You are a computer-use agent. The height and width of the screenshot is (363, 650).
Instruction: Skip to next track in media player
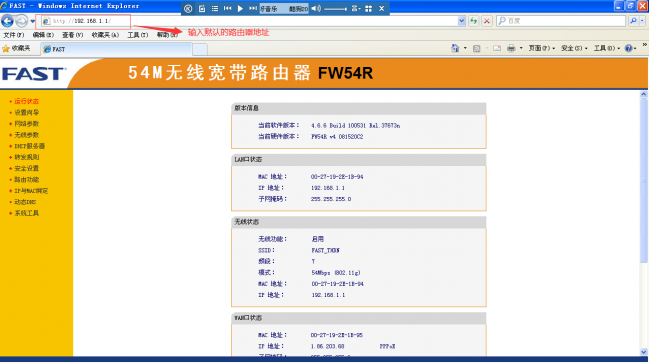253,8
